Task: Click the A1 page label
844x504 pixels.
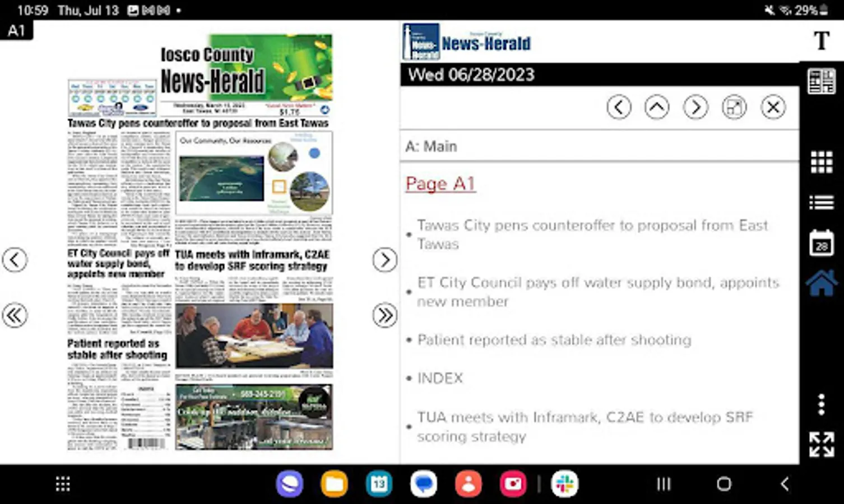Action: 16,30
